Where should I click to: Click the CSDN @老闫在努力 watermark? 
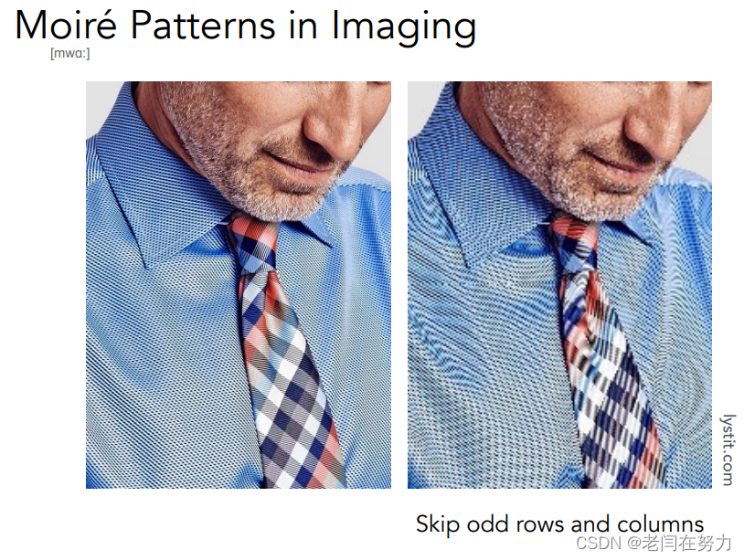point(654,543)
